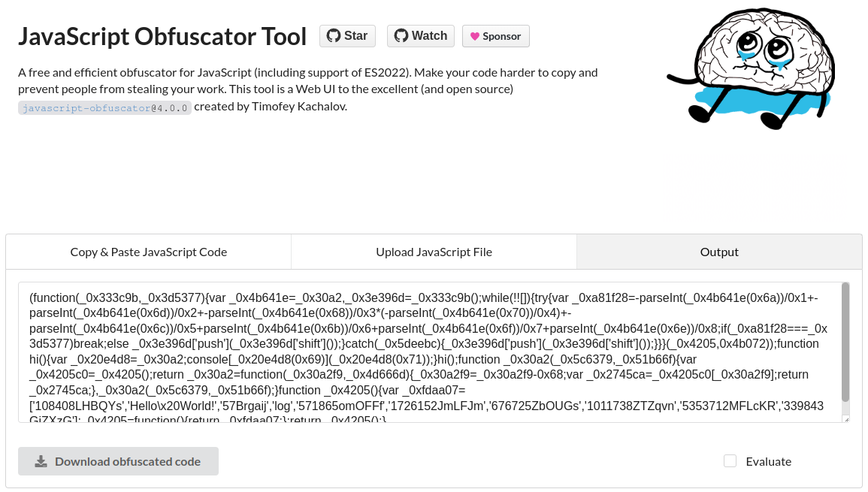Open the javascript-obfuscator@4.0.0 link

[104, 107]
